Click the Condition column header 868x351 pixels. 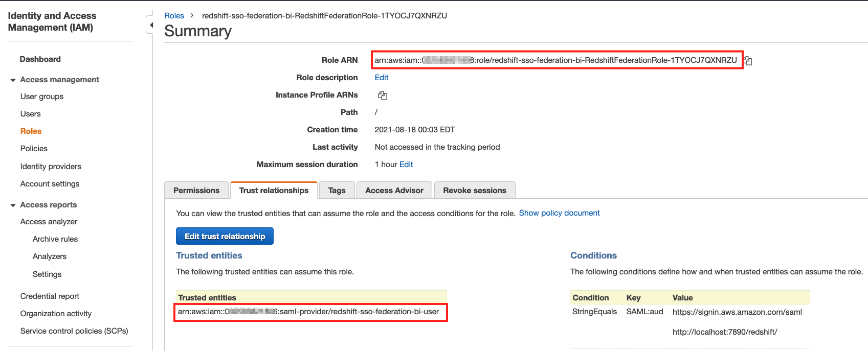pos(590,298)
